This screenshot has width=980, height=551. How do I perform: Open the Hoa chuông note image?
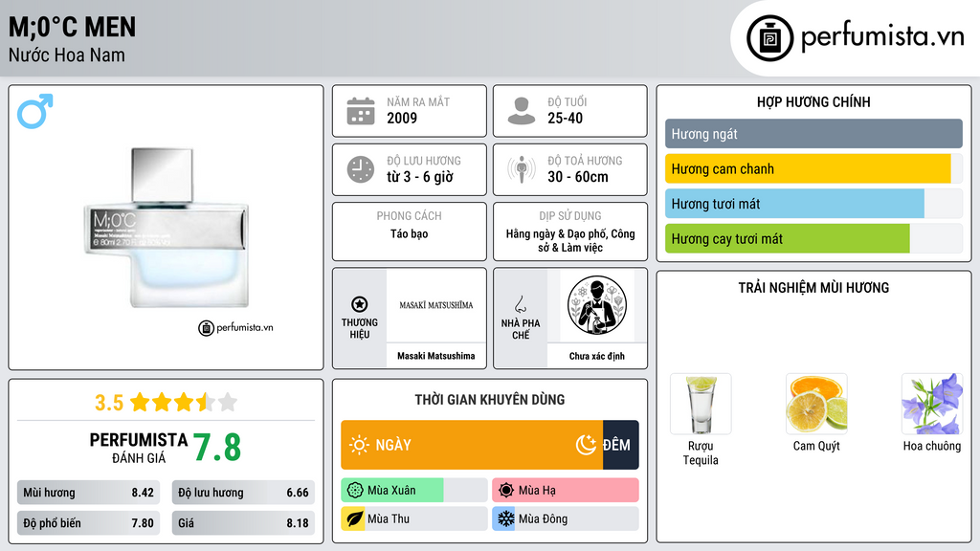click(x=932, y=404)
